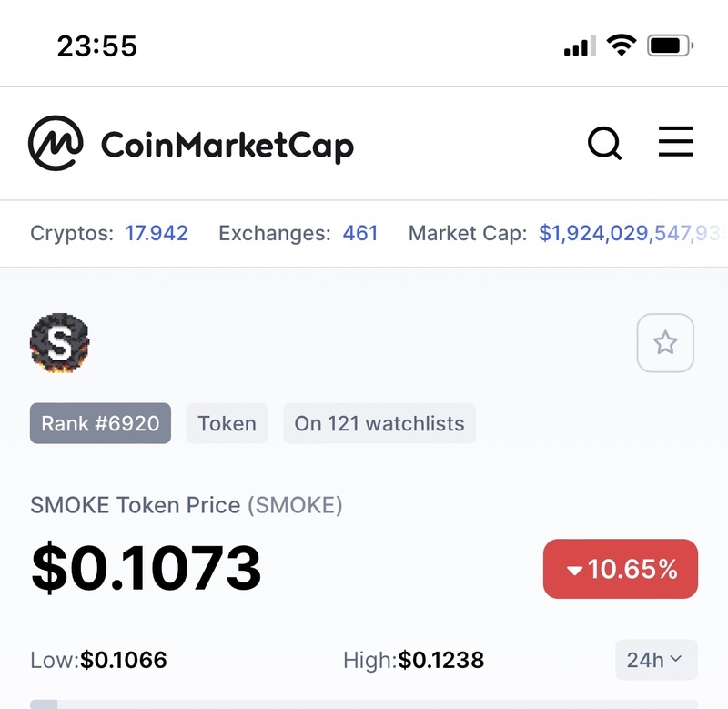Click the CoinMarketCap wordmark text
The width and height of the screenshot is (728, 709).
point(227,145)
